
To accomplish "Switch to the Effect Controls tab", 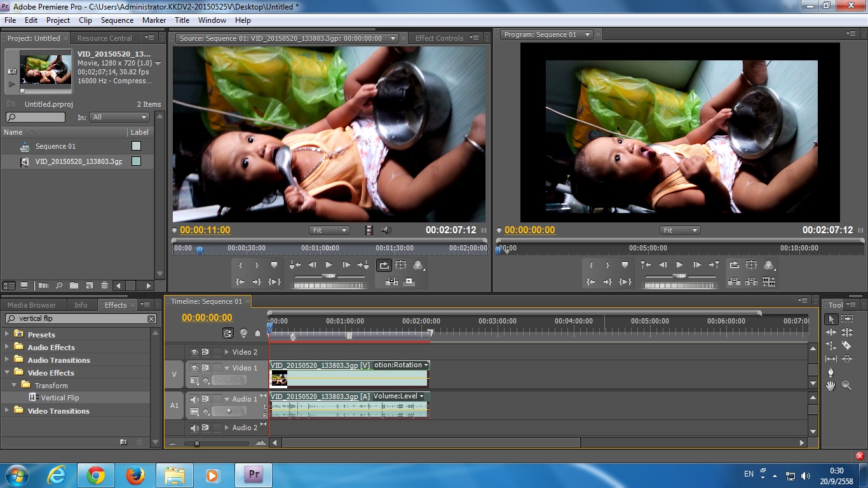I will [439, 38].
